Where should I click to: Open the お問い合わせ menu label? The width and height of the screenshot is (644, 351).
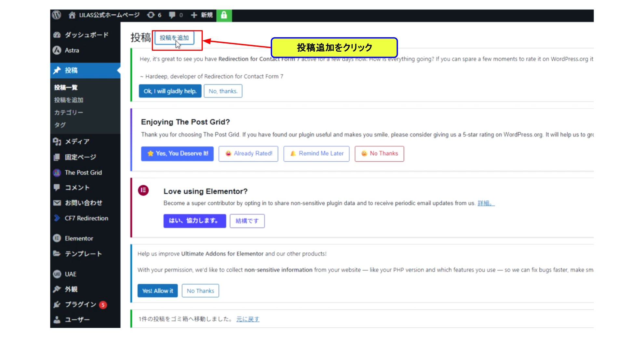84,203
